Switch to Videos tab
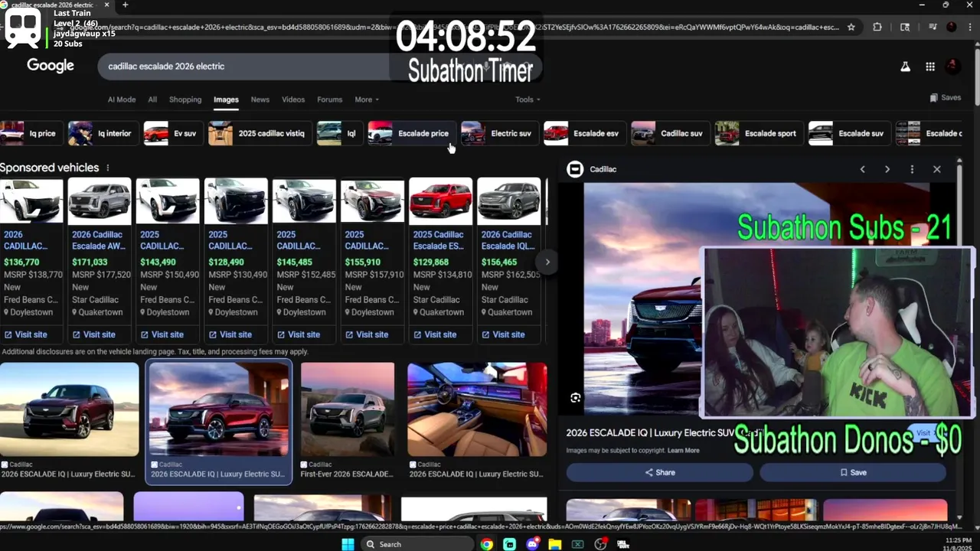980x551 pixels. tap(293, 99)
